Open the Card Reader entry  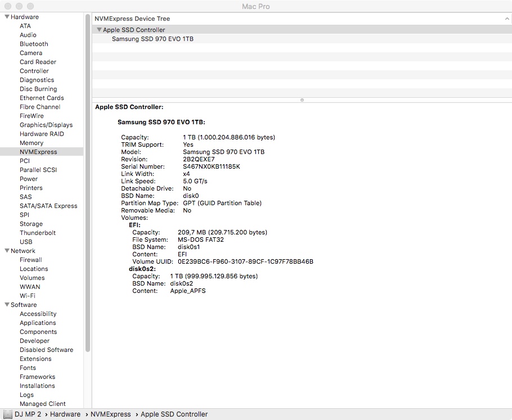click(x=38, y=62)
